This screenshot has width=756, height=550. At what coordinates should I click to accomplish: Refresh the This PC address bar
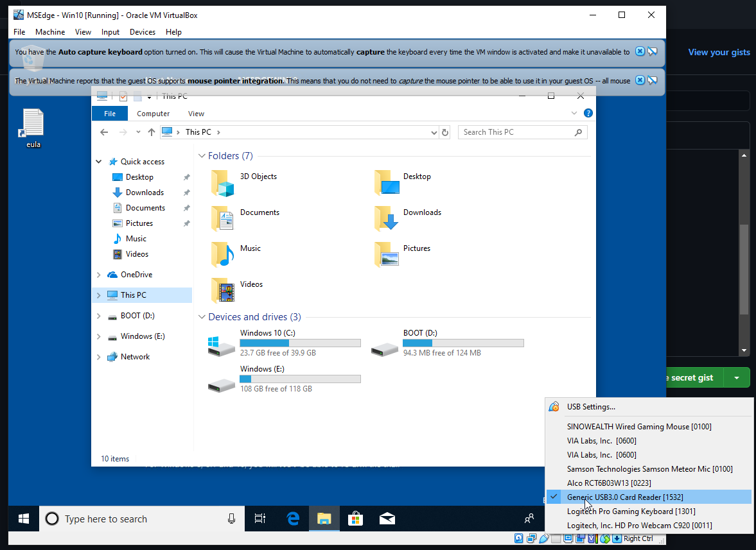(445, 132)
